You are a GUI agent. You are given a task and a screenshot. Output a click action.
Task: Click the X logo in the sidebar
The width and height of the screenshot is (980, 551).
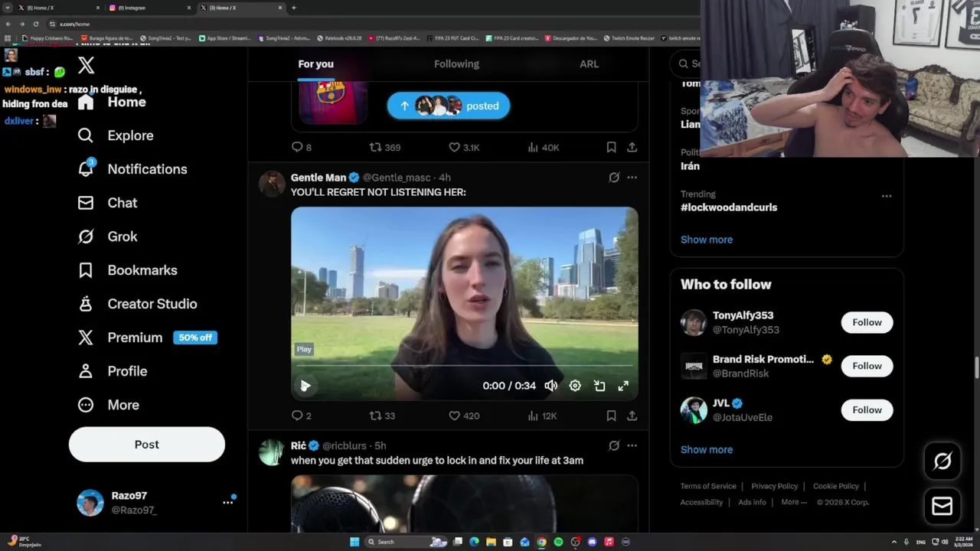coord(87,66)
